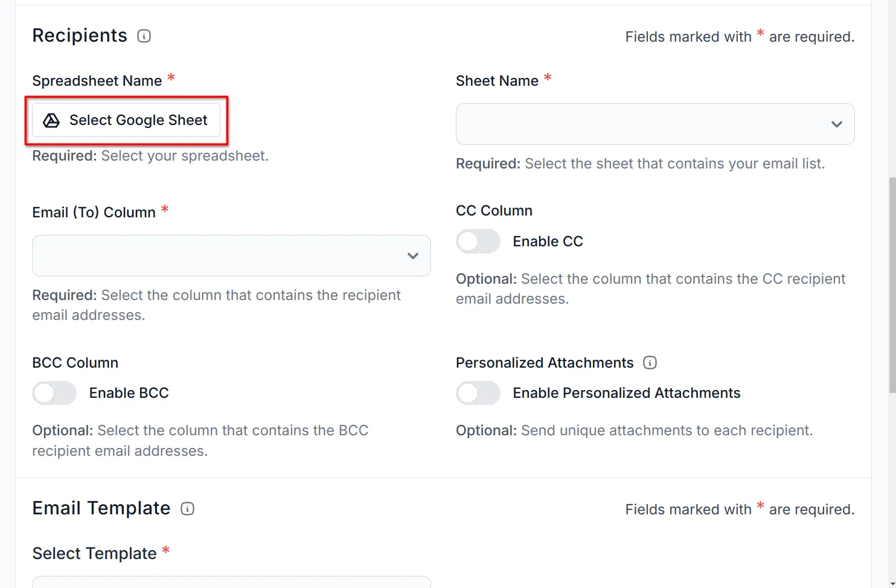The width and height of the screenshot is (896, 588).
Task: Turn on Personalized Attachments
Action: pyautogui.click(x=478, y=393)
